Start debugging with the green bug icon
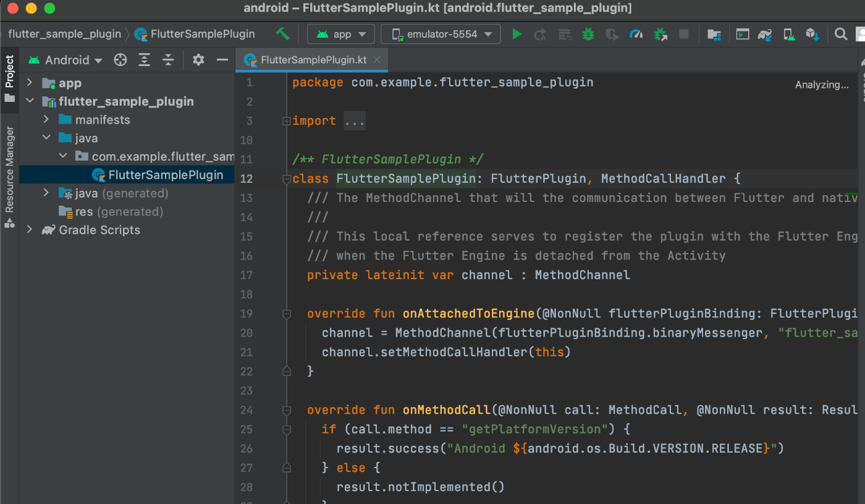This screenshot has height=504, width=865. [588, 34]
